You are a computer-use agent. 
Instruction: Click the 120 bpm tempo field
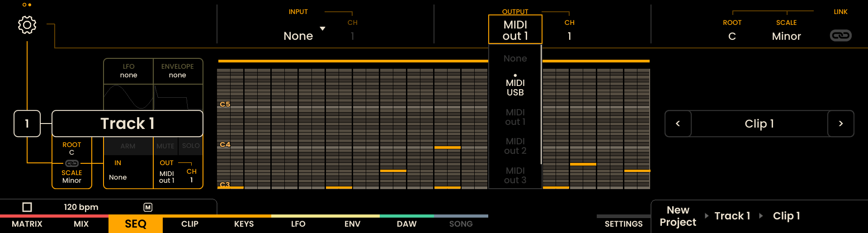[81, 207]
